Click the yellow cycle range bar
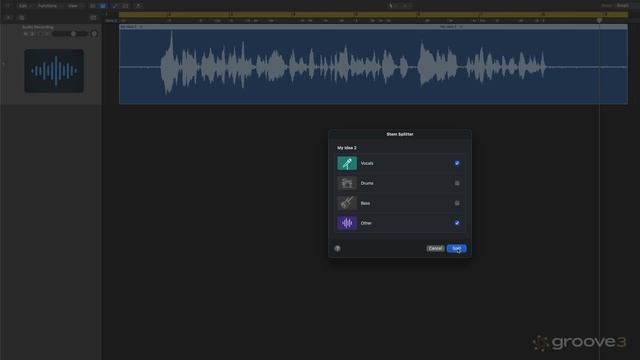This screenshot has width=640, height=360. click(373, 14)
